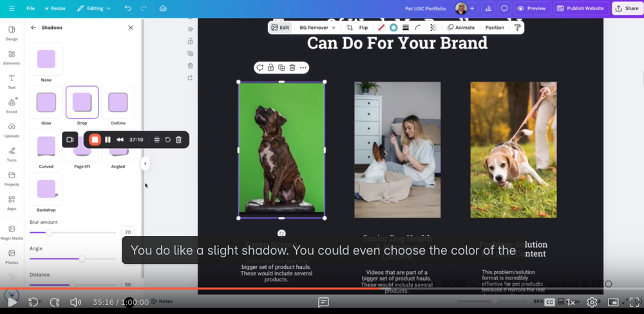Open the more options ellipsis on image
Viewport: 644px width, 314px height.
click(x=303, y=68)
